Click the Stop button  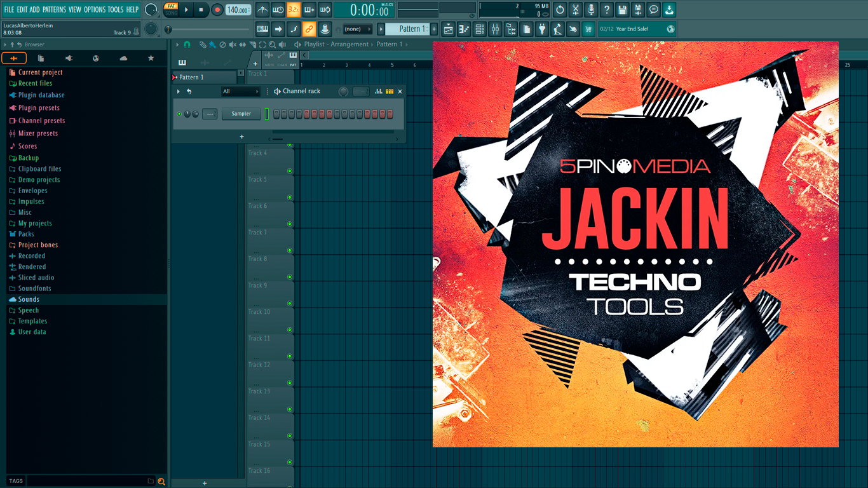[x=201, y=10]
